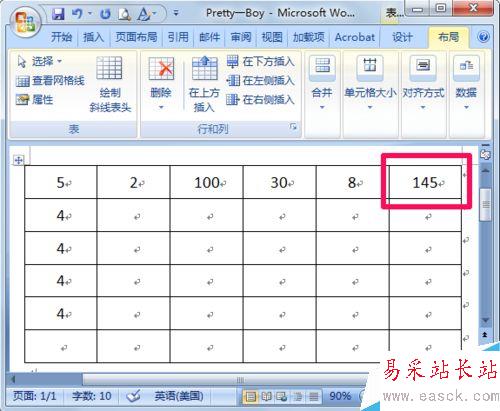The width and height of the screenshot is (500, 411).
Task: Click the cell containing 145
Action: 425,182
